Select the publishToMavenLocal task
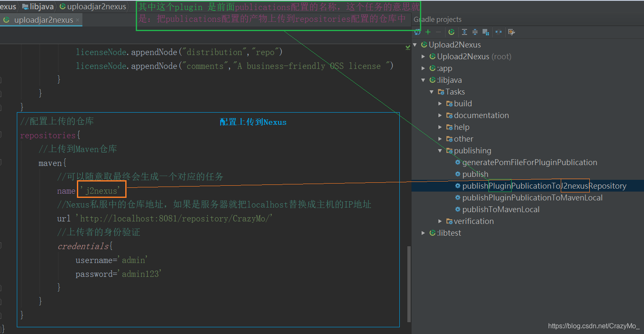This screenshot has height=334, width=644. 501,209
